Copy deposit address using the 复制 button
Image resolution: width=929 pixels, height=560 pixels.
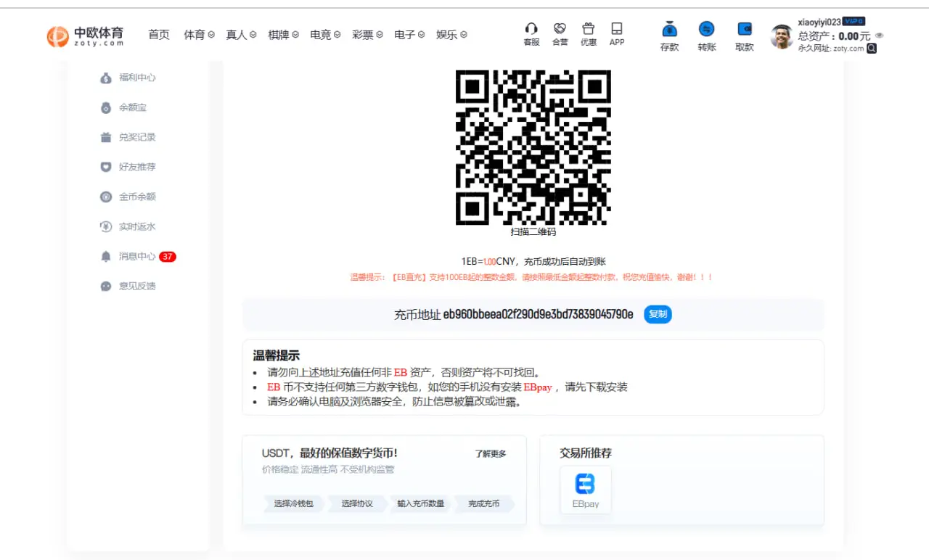pyautogui.click(x=658, y=314)
